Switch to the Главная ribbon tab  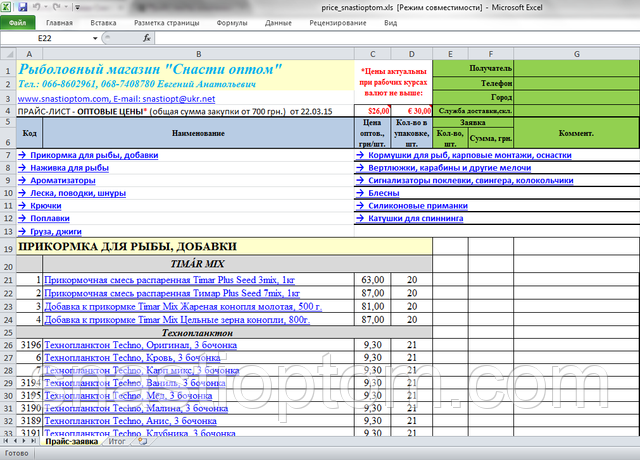coord(59,23)
